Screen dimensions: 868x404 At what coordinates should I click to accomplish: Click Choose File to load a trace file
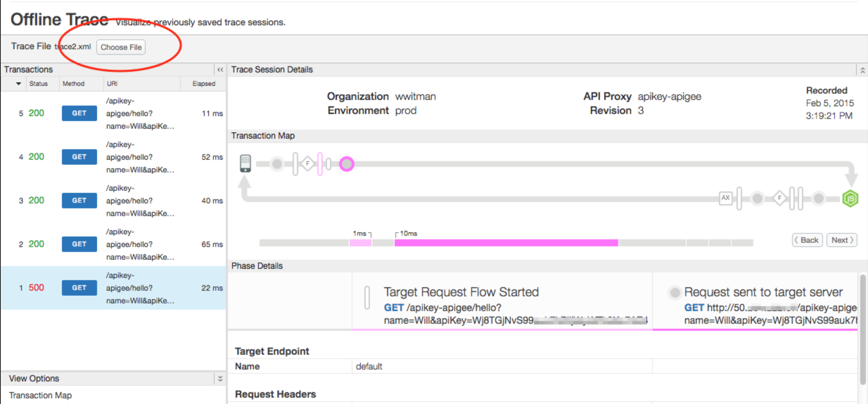[121, 47]
